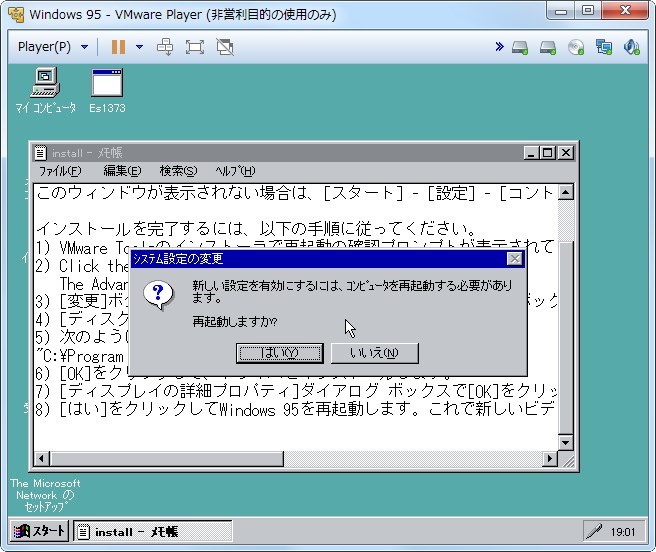The height and width of the screenshot is (552, 656).
Task: Click the sound card device icon
Action: coord(631,47)
